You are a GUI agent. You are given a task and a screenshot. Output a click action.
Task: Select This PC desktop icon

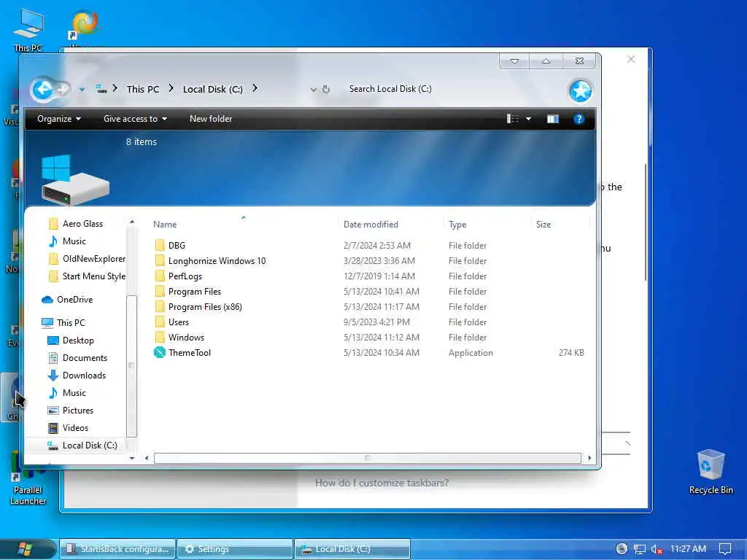28,31
